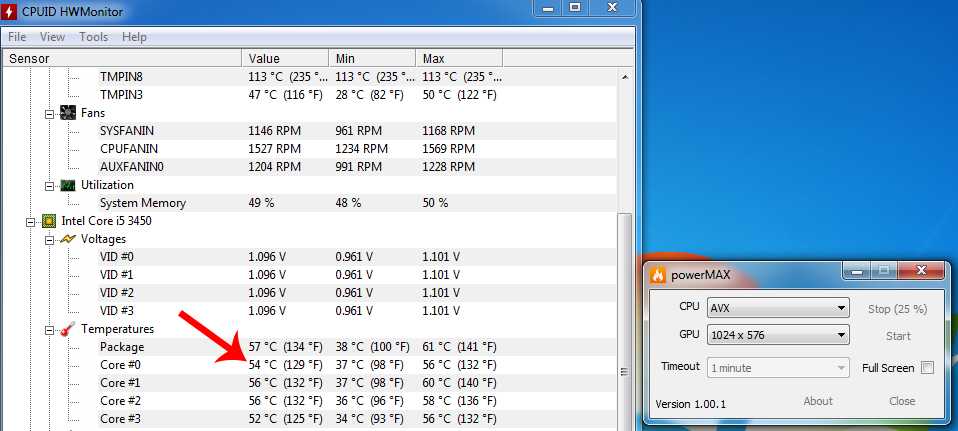958x431 pixels.
Task: Click the powerMAX flame icon
Action: point(658,274)
